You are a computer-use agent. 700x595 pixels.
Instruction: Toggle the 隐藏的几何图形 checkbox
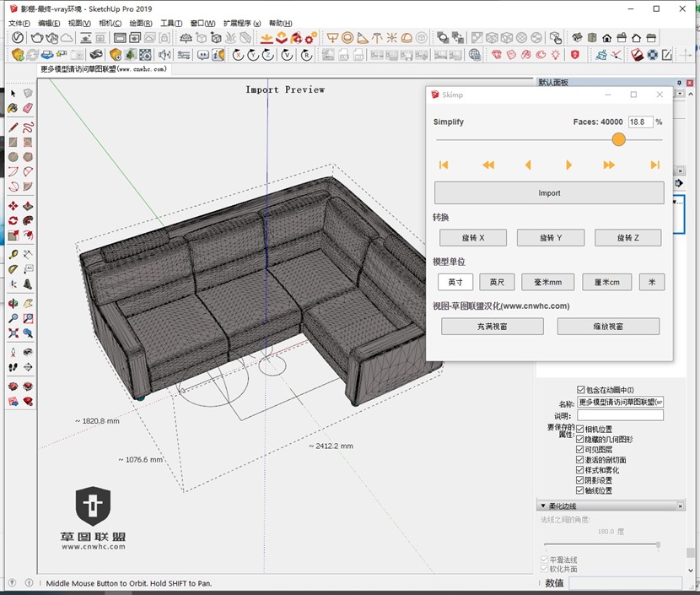point(580,439)
